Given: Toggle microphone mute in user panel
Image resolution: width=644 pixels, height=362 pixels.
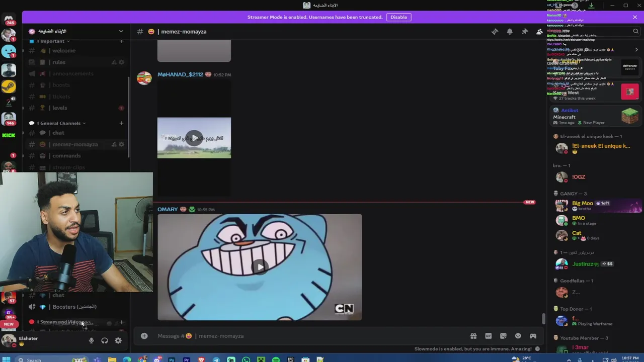Looking at the screenshot, I should [x=91, y=341].
